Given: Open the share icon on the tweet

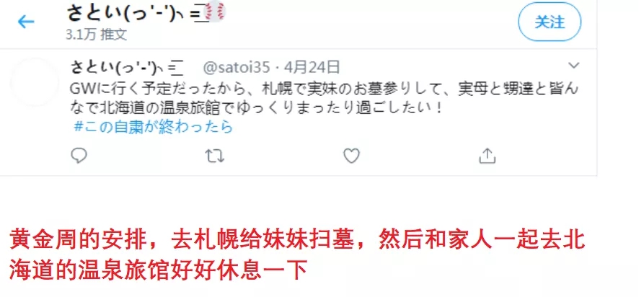Looking at the screenshot, I should (x=488, y=156).
